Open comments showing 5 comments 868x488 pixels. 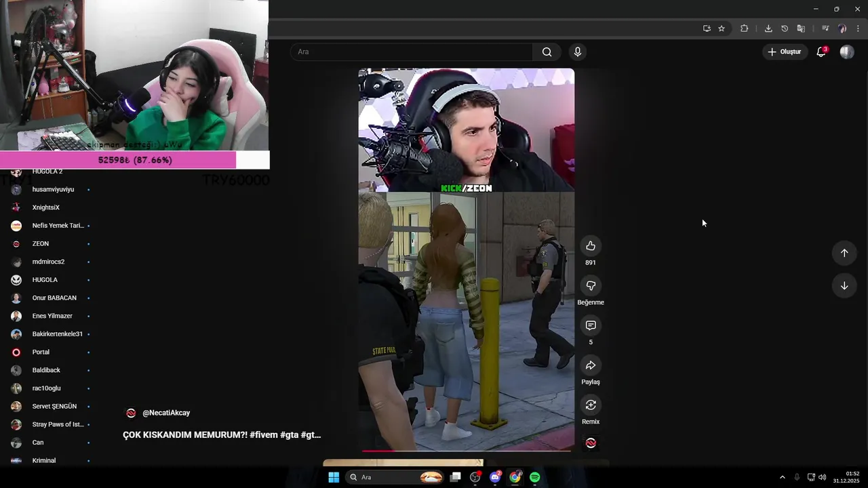coord(591,326)
